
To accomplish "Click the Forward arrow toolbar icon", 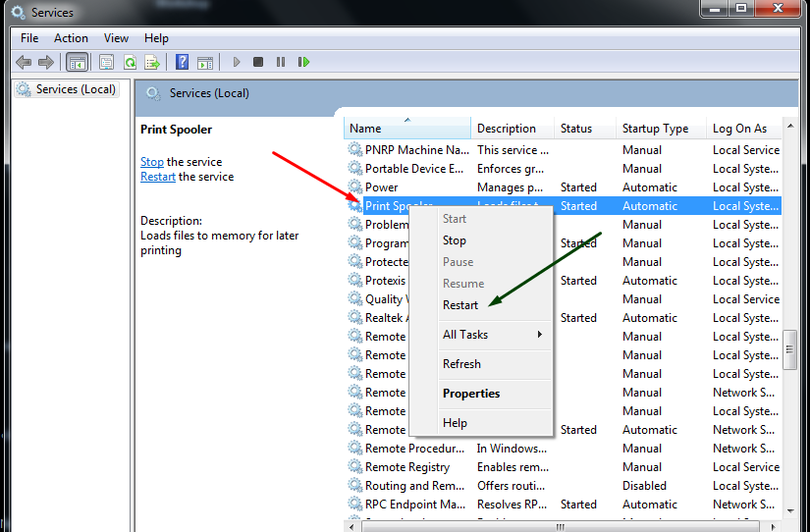I will tap(46, 63).
